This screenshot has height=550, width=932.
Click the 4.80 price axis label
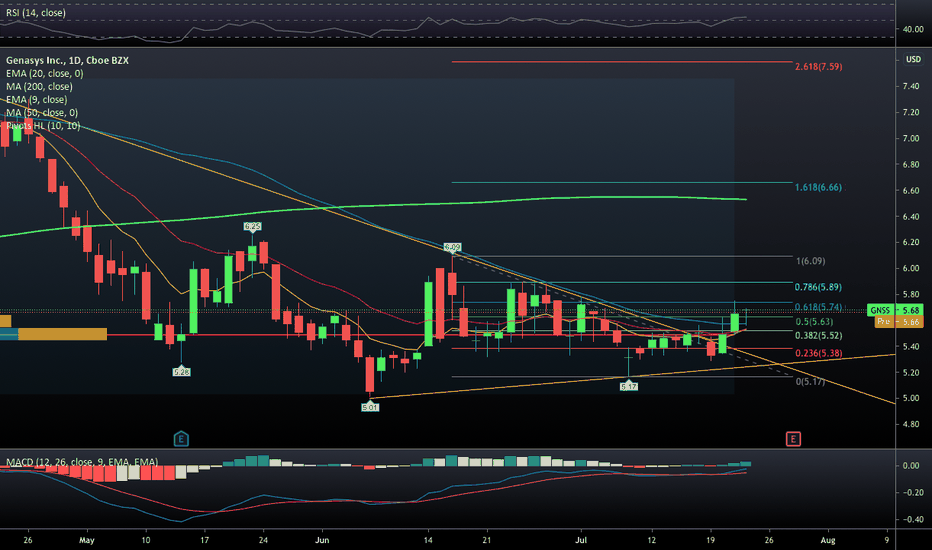point(911,425)
